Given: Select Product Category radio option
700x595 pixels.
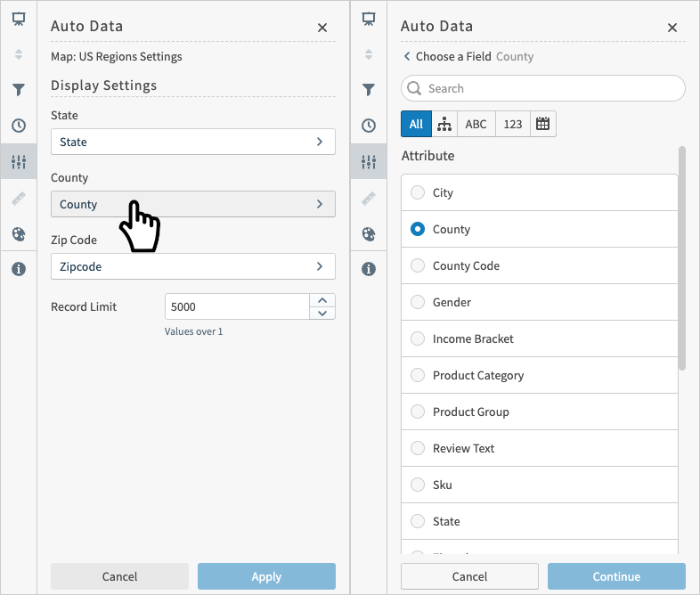Looking at the screenshot, I should click(417, 375).
